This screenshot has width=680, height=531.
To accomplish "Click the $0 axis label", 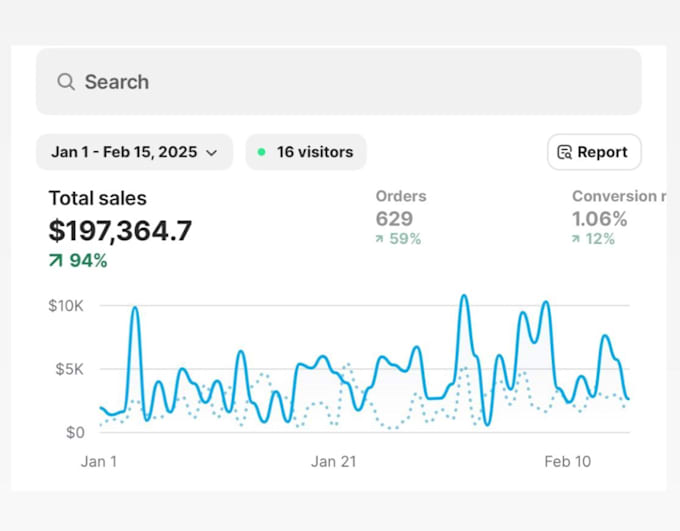I will [75, 433].
